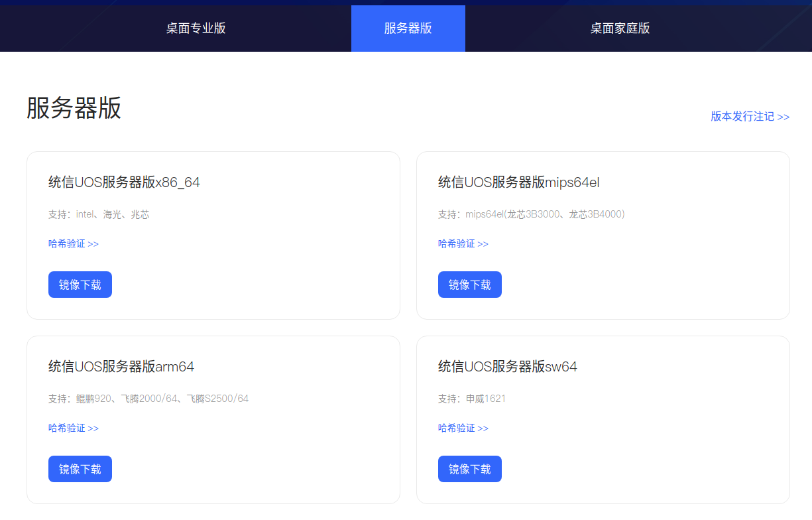Download the sw64 server edition image
This screenshot has width=812, height=520.
click(470, 469)
